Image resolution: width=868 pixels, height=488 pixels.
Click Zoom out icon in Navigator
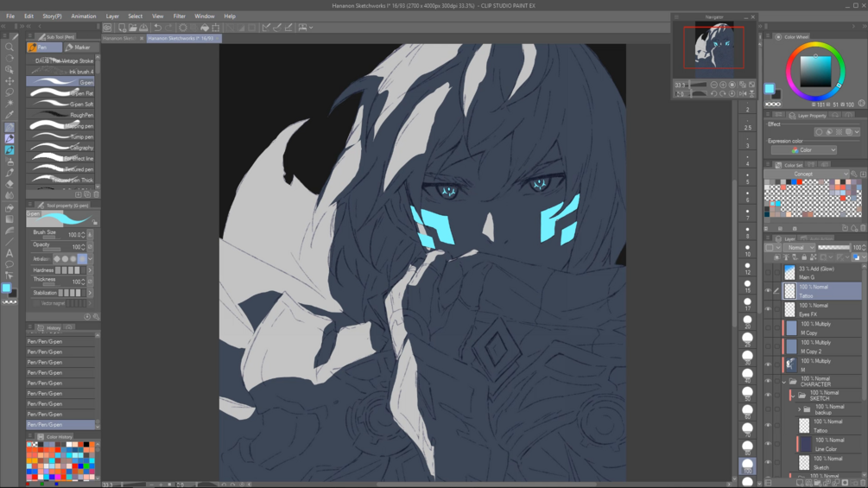713,85
